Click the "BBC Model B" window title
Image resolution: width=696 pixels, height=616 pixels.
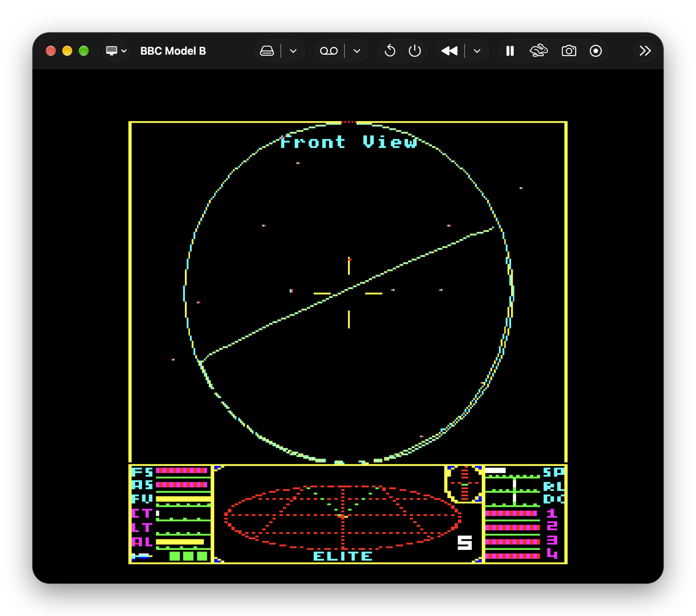coord(173,51)
